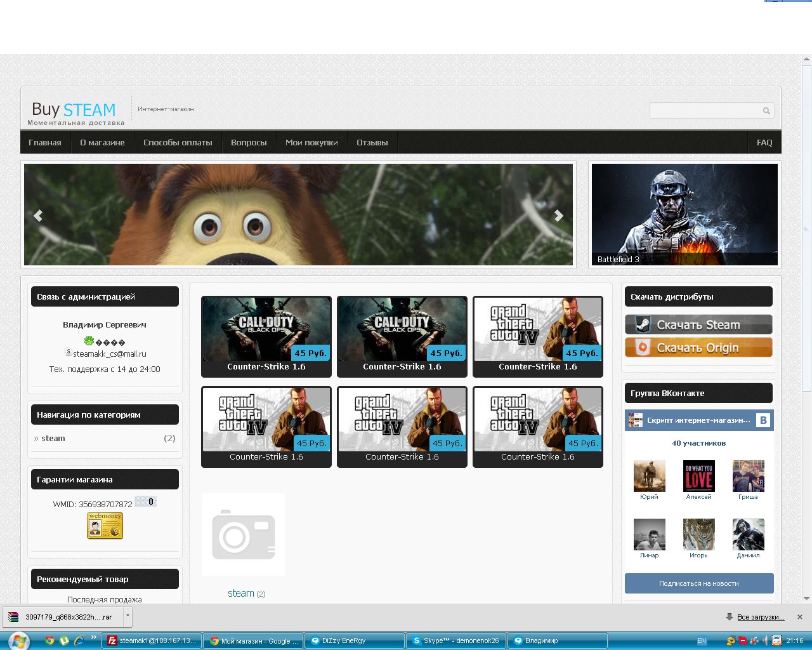Screen dimensions: 812x650
Task: Switch to Мой магазин Chrome taskbar window
Action: click(253, 641)
